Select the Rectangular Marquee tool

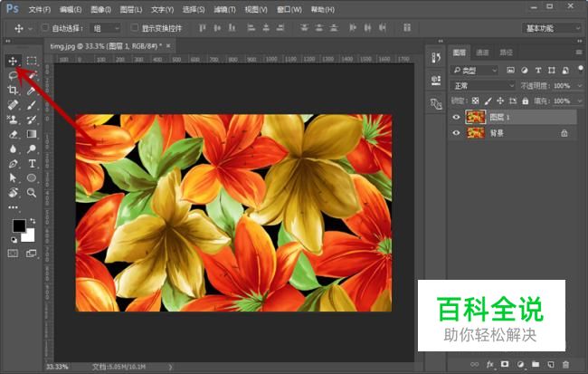tap(32, 61)
